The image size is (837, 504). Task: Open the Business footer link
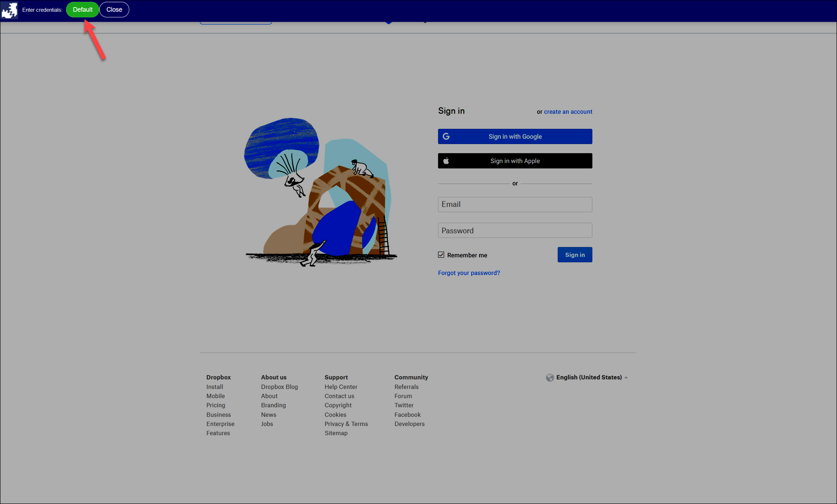pyautogui.click(x=219, y=415)
